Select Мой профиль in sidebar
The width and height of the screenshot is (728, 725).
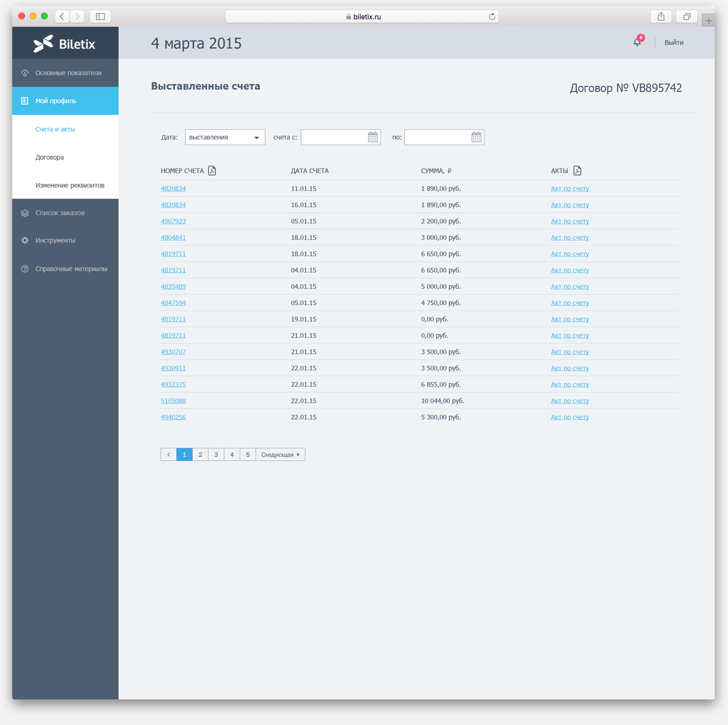[x=65, y=101]
